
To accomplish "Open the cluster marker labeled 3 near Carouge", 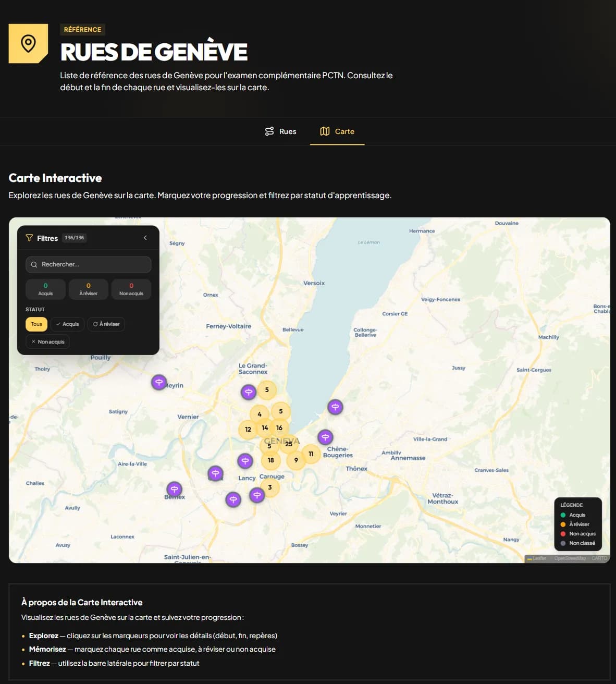I will (270, 487).
